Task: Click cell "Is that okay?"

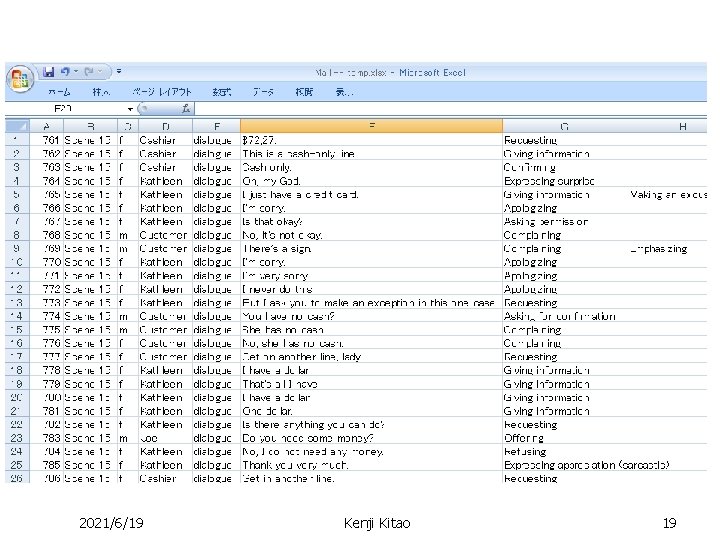Action: 371,221
